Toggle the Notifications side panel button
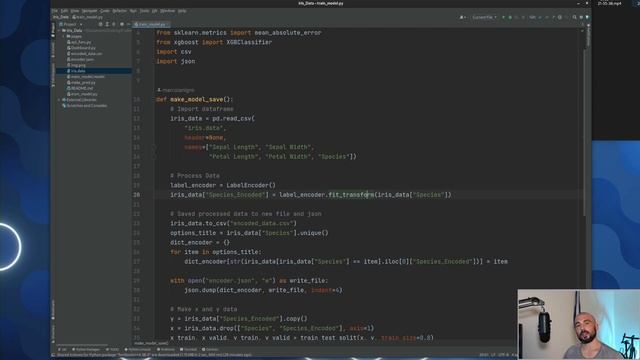640x360 pixels. [588, 36]
